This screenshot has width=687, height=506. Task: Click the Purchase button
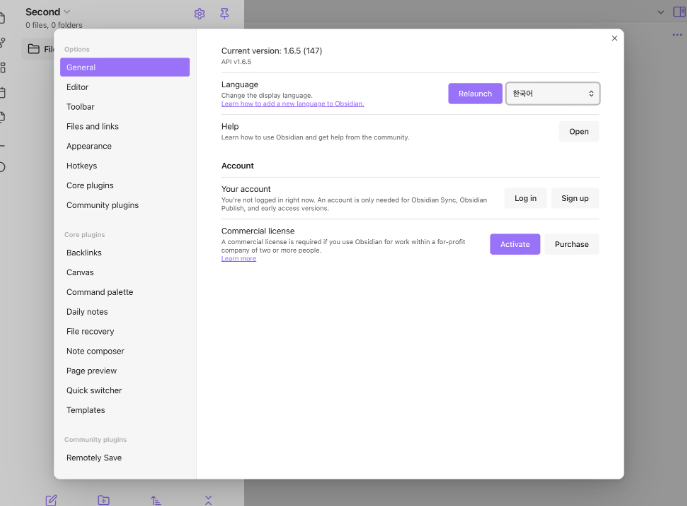pos(571,244)
